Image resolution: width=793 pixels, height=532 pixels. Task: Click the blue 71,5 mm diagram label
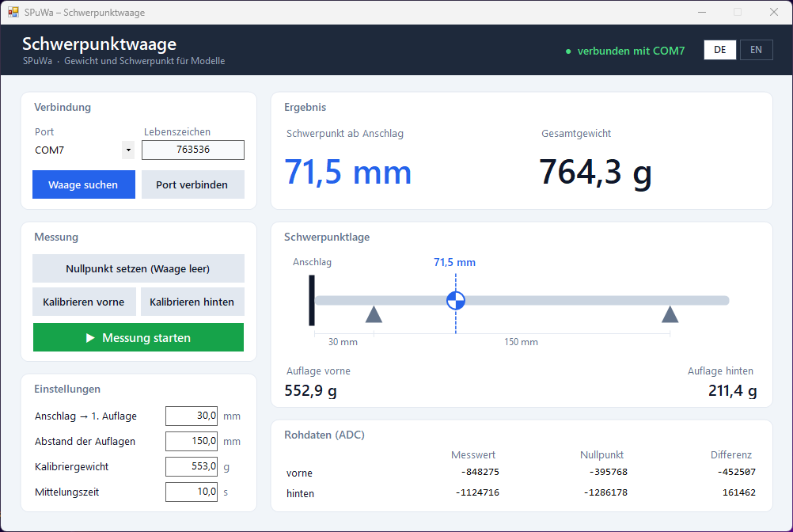click(454, 263)
